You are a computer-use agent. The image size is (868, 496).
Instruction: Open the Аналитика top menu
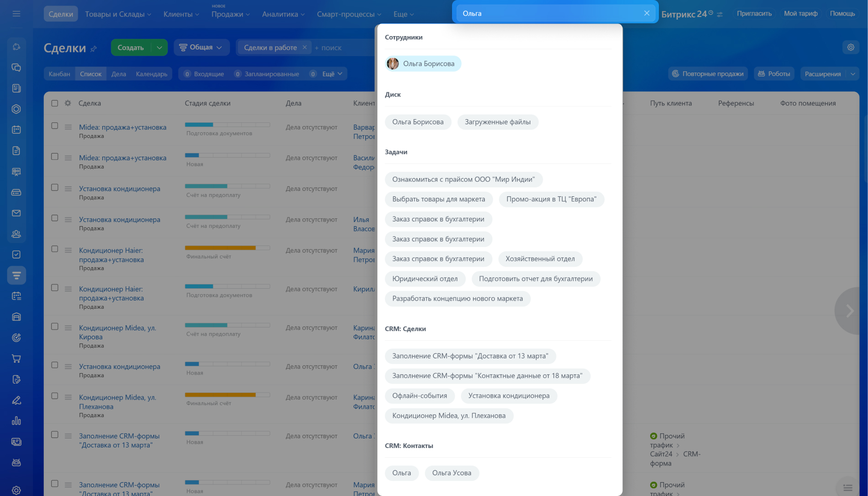tap(283, 14)
